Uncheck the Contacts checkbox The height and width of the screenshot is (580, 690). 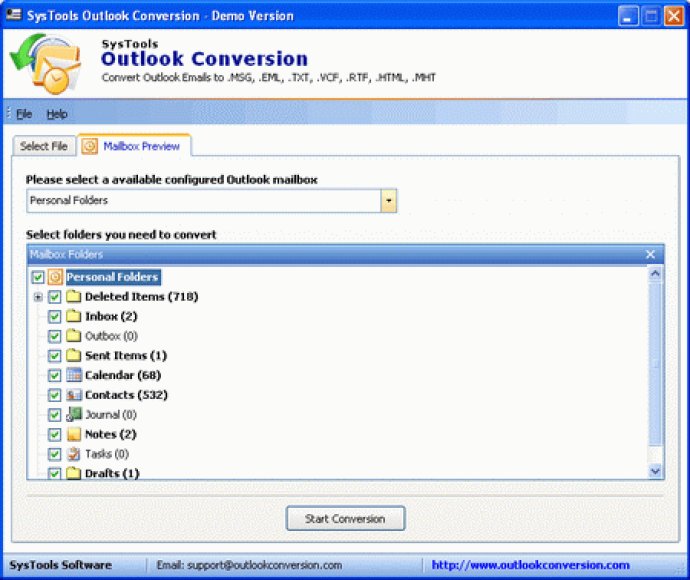tap(54, 395)
